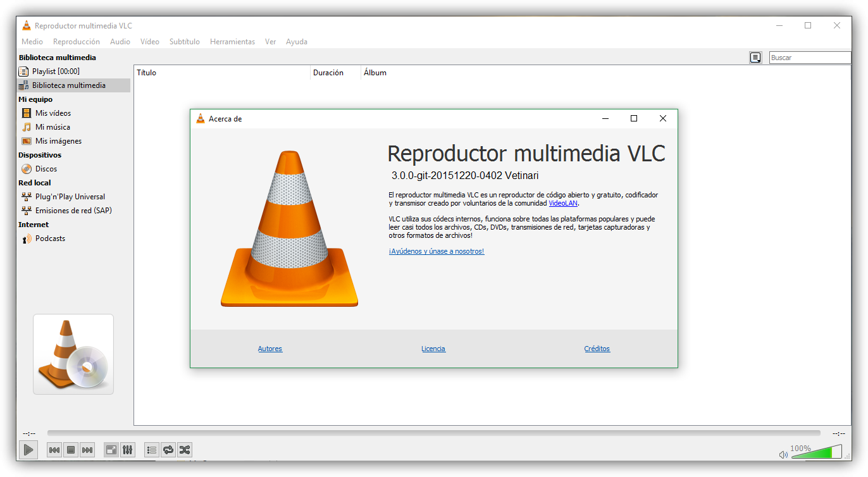Toggle loop repeat mode
Screen dimensions: 868x477
pos(168,450)
